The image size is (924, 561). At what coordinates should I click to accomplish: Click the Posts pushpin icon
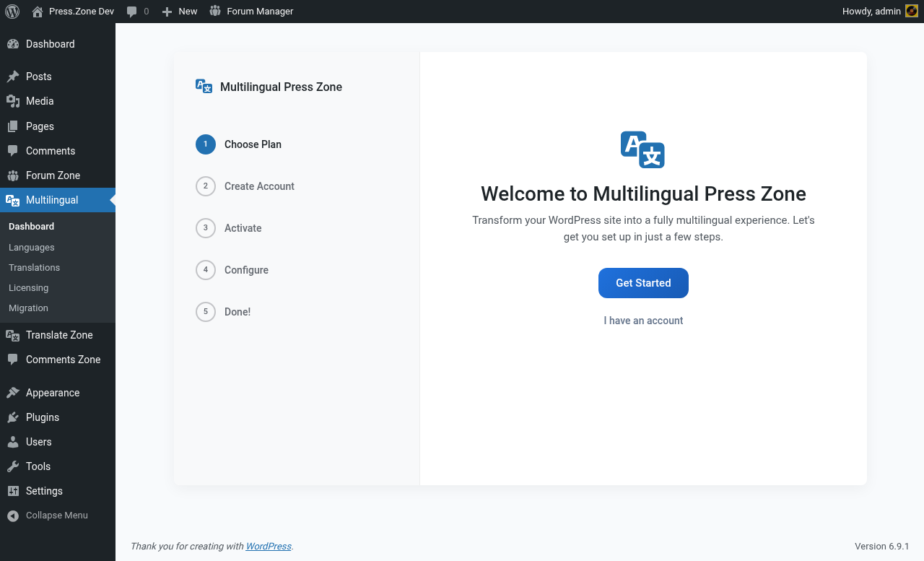point(13,77)
